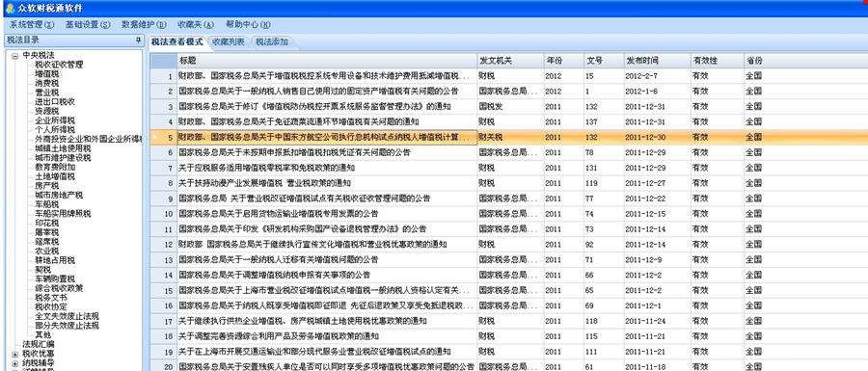Select 城市维护建设税 in the directory tree

[63, 158]
